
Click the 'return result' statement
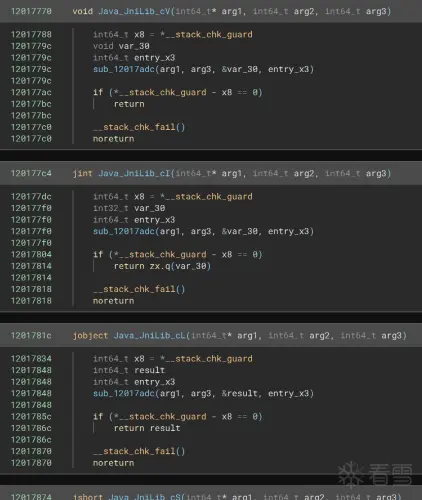(147, 428)
